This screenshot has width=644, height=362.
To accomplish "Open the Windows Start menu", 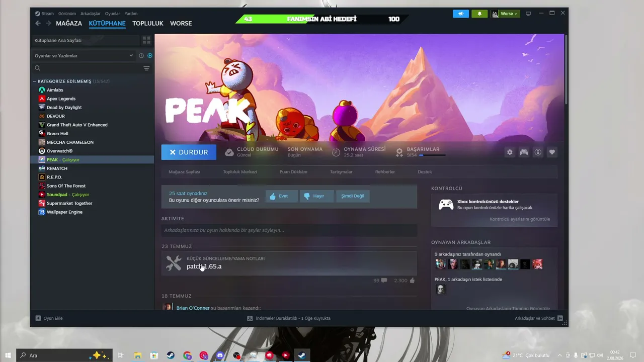I will click(x=8, y=355).
